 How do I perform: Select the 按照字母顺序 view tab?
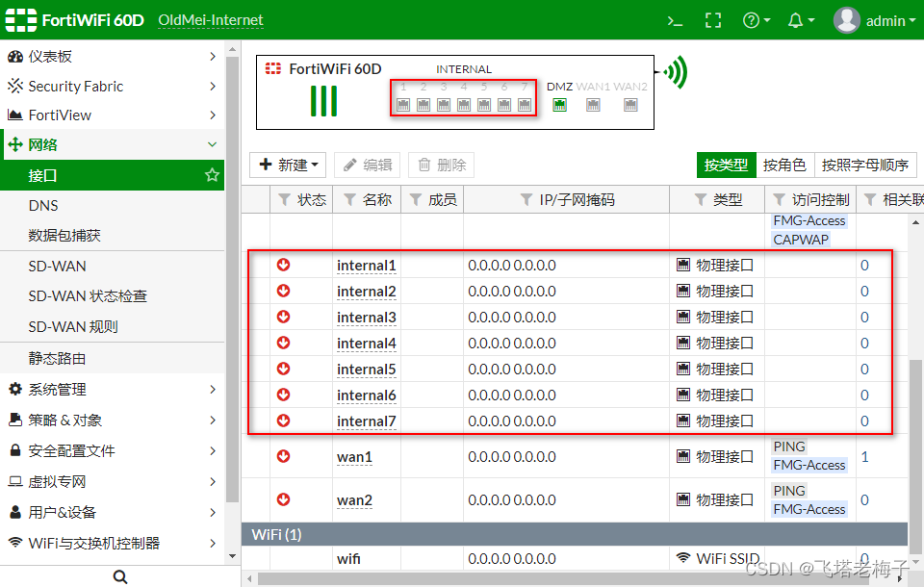[x=865, y=165]
